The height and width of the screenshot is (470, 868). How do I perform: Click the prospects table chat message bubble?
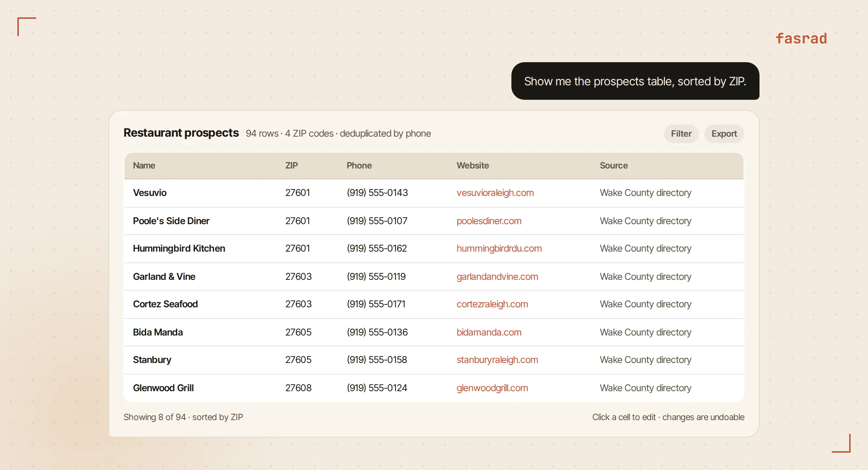[635, 81]
